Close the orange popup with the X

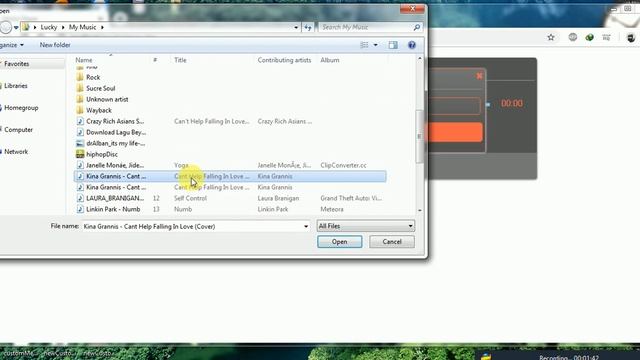479,76
